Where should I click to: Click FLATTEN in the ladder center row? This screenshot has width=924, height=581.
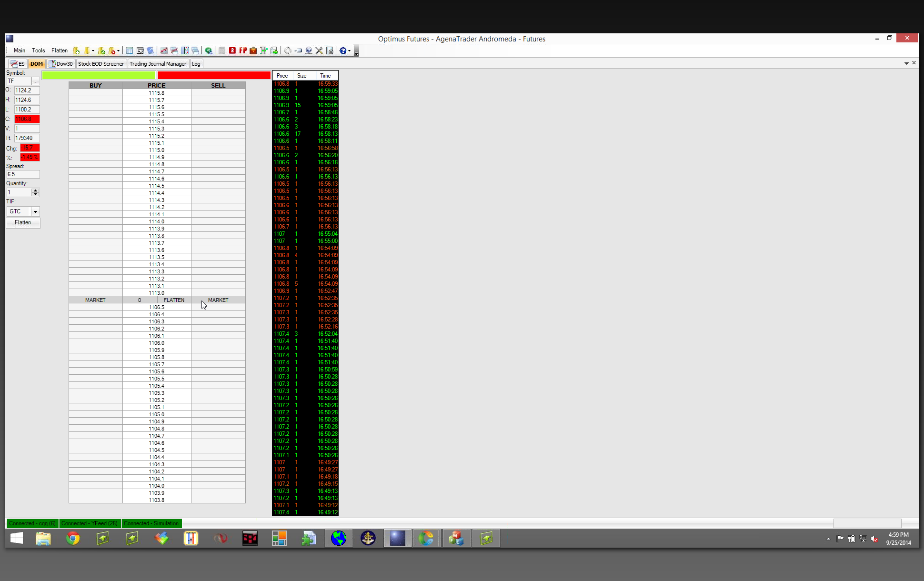coord(174,300)
